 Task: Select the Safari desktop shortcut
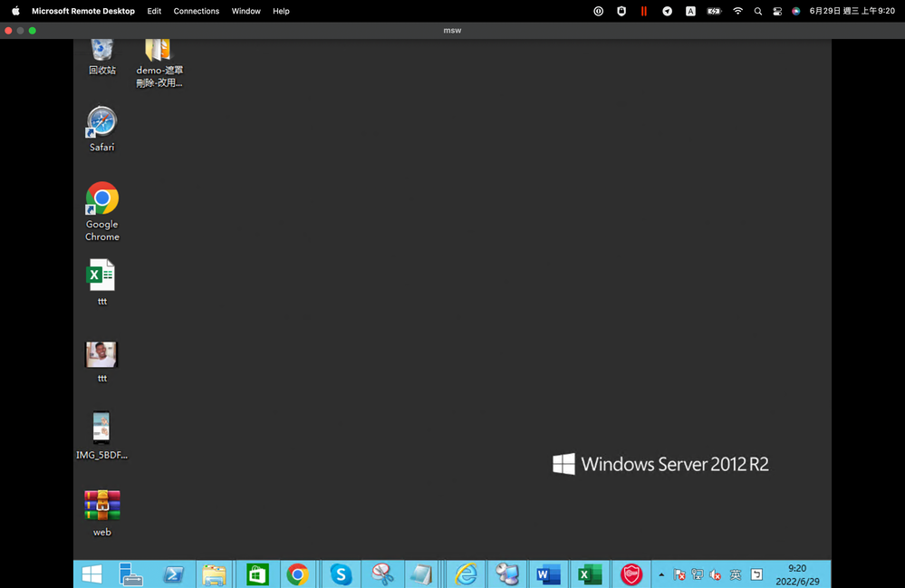click(102, 130)
